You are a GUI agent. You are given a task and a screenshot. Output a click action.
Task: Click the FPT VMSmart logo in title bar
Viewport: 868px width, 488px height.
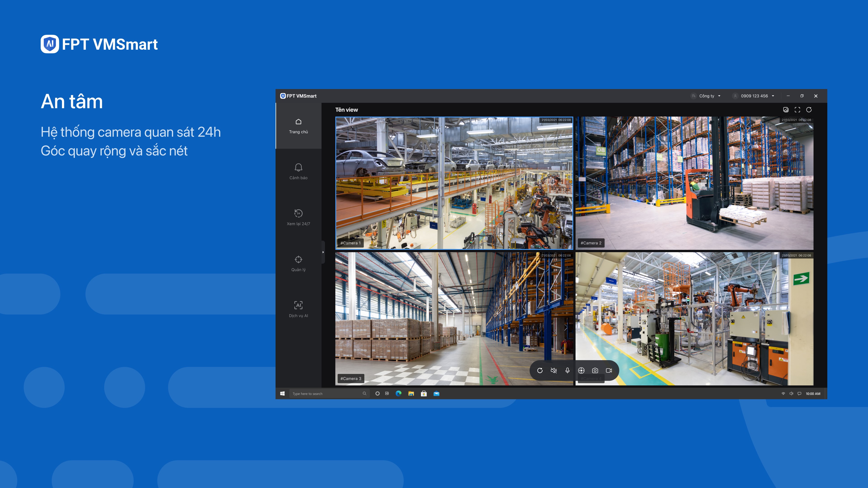[x=298, y=96]
